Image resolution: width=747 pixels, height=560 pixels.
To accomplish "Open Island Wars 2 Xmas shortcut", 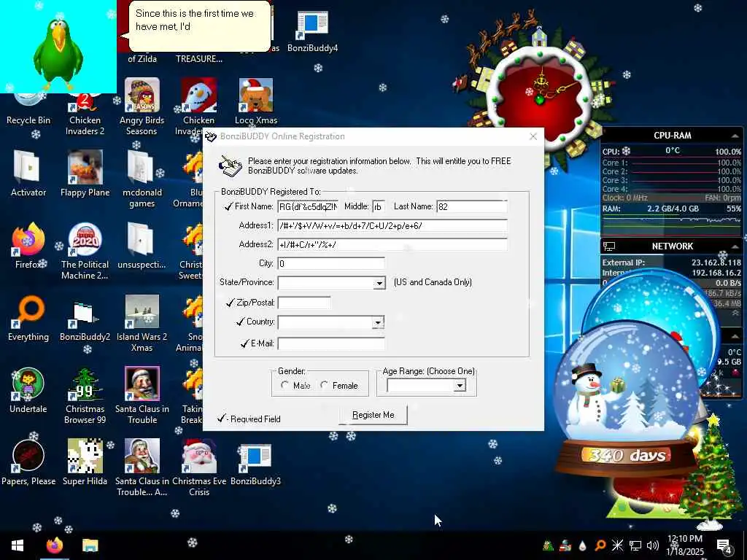I will (x=142, y=324).
